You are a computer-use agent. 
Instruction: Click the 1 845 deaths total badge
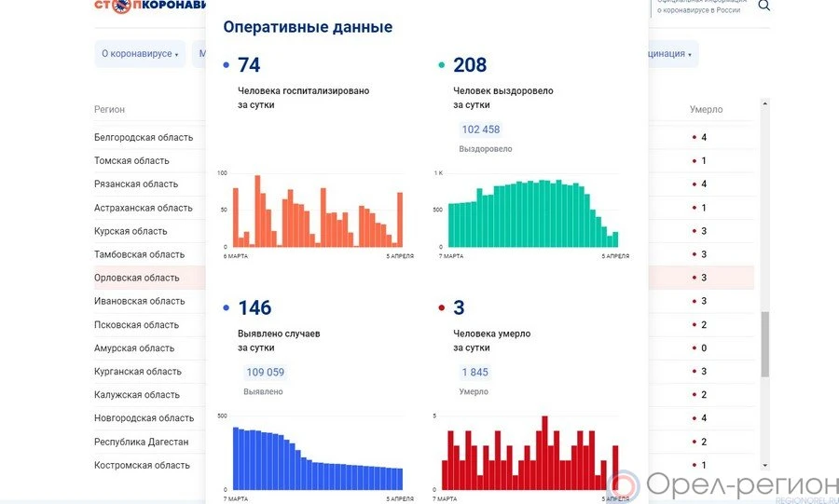coord(475,372)
